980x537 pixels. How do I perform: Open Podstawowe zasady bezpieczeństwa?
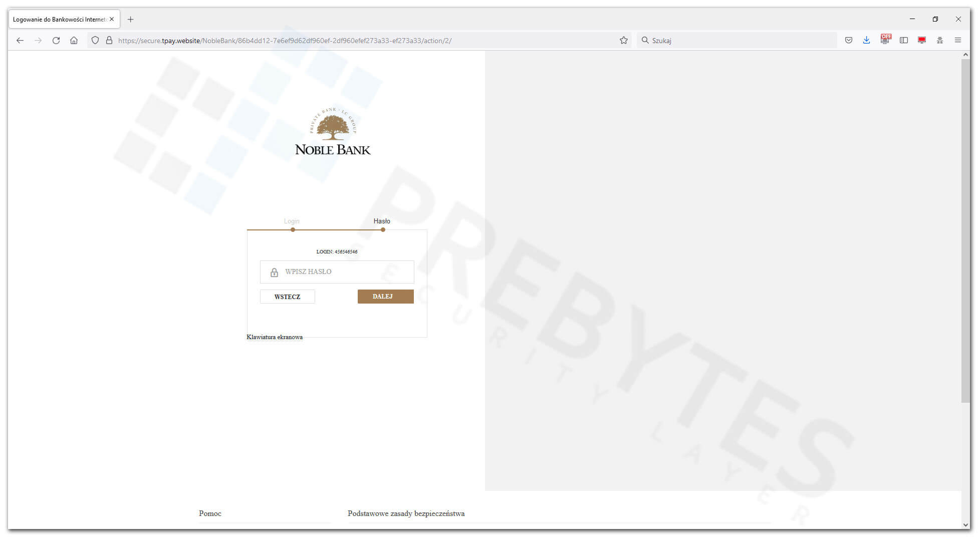[406, 513]
